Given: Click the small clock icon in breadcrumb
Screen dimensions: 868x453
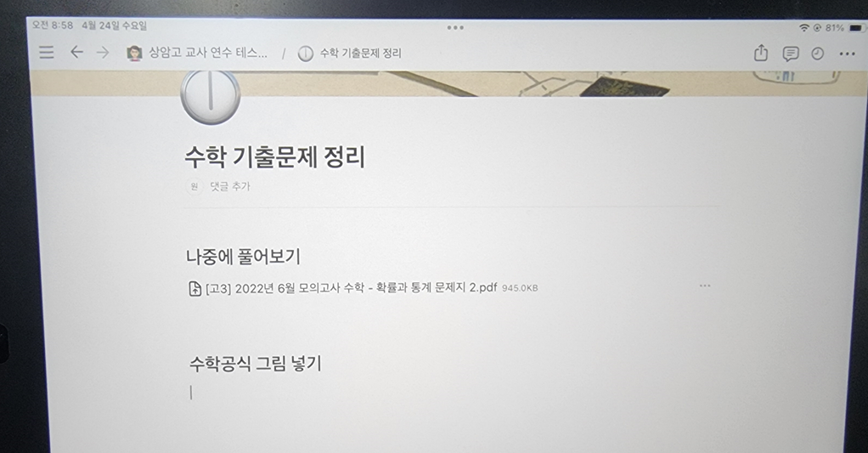Looking at the screenshot, I should 305,54.
